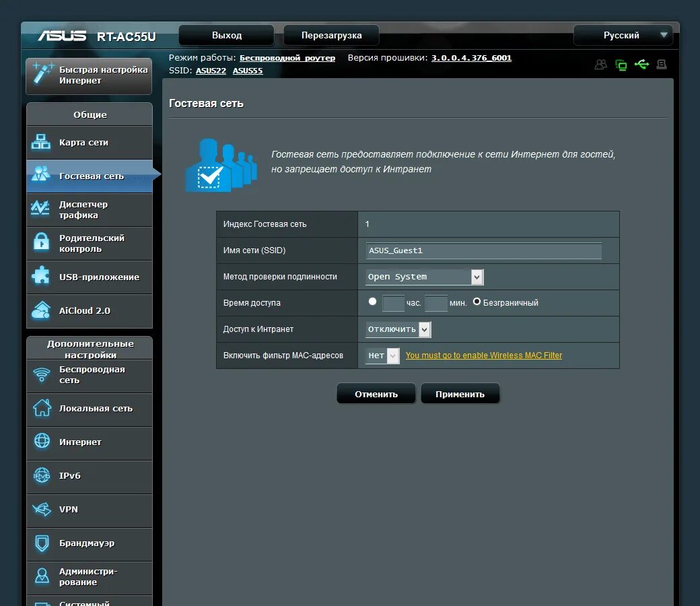The image size is (700, 606).
Task: Open IPv6 menu item
Action: (90, 477)
